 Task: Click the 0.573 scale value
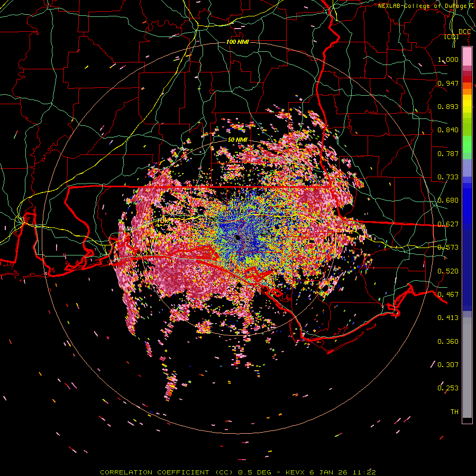coord(448,248)
